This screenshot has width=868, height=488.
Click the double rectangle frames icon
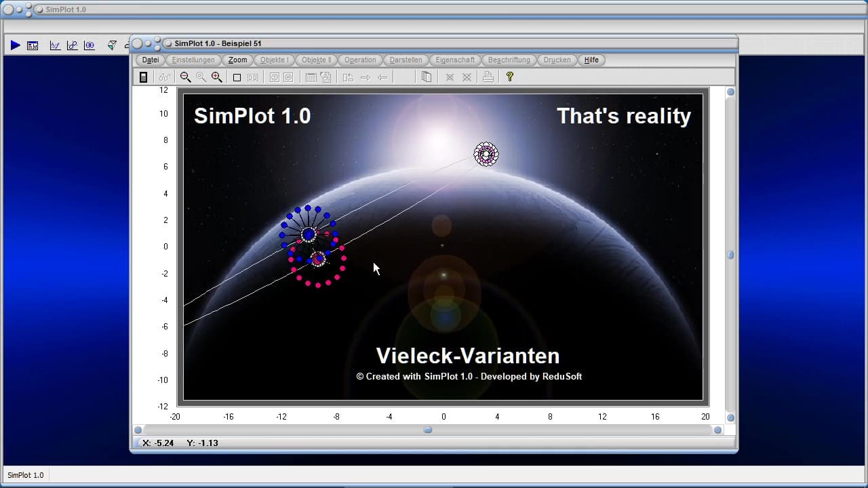(252, 77)
